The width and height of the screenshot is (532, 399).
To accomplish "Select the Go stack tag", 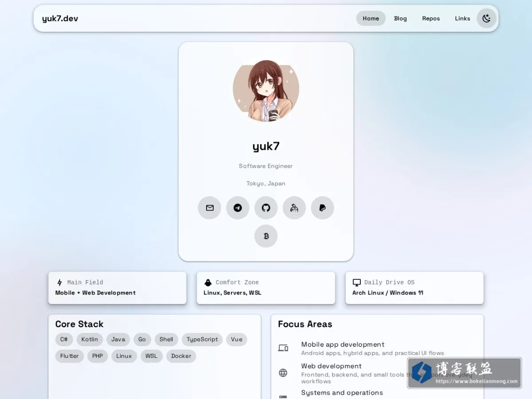I will (x=142, y=340).
